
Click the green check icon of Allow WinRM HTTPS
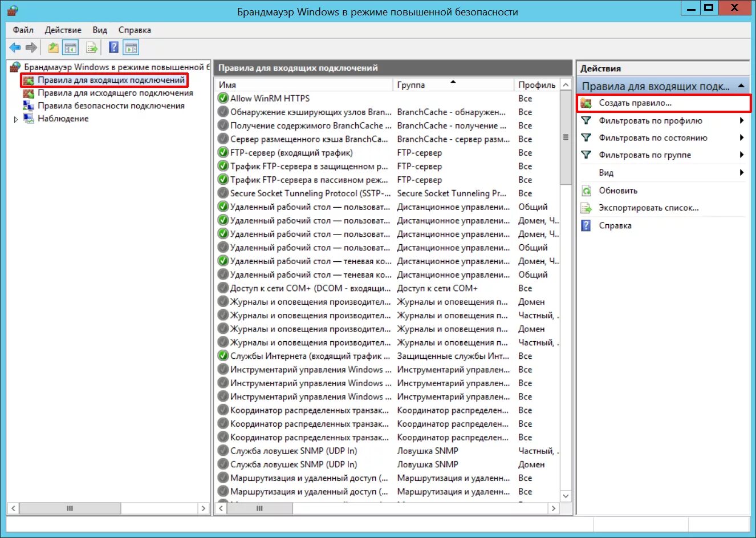pos(223,98)
